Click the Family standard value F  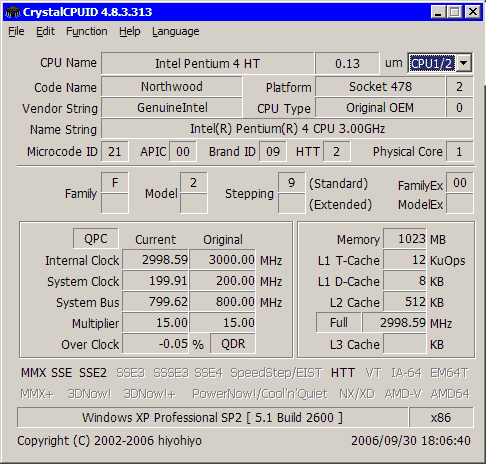click(x=115, y=182)
